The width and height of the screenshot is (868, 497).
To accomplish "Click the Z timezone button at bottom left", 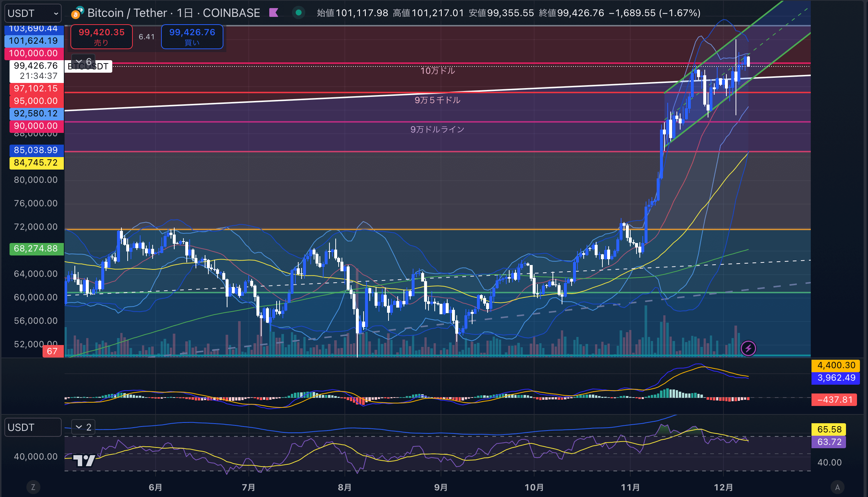I will [33, 487].
